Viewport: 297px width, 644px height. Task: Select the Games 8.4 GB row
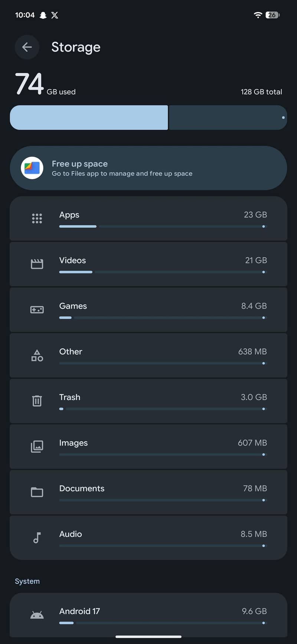click(148, 310)
